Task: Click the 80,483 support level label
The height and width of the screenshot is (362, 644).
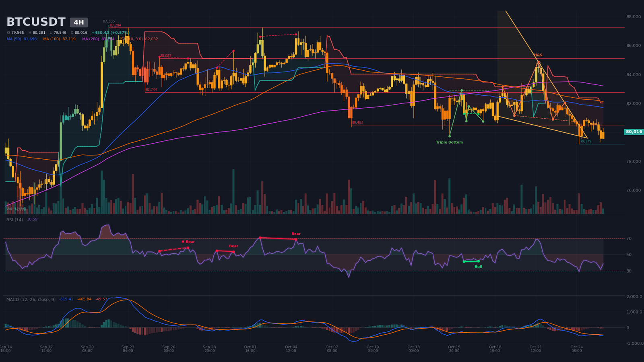Action: tap(357, 123)
